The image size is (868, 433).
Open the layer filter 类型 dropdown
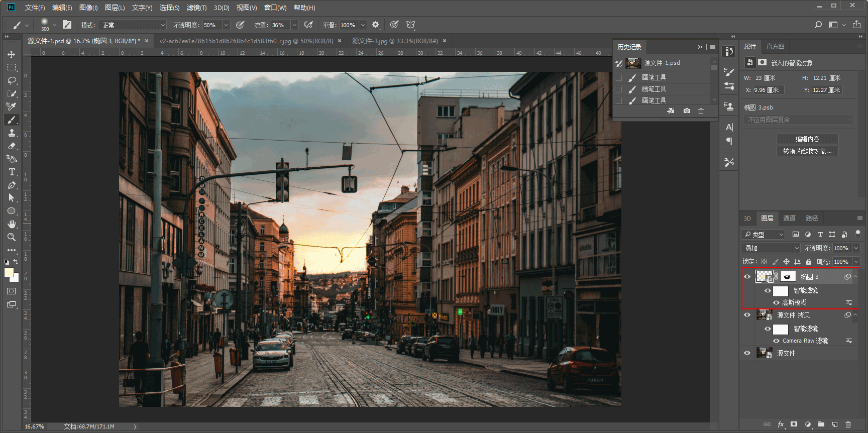pos(763,235)
